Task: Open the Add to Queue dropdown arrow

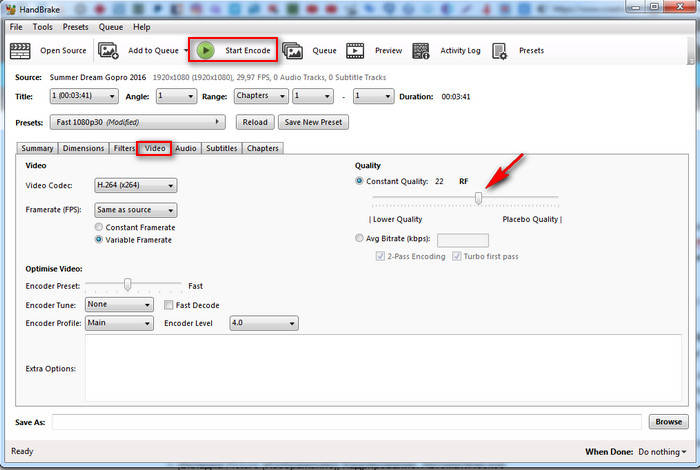Action: point(186,50)
